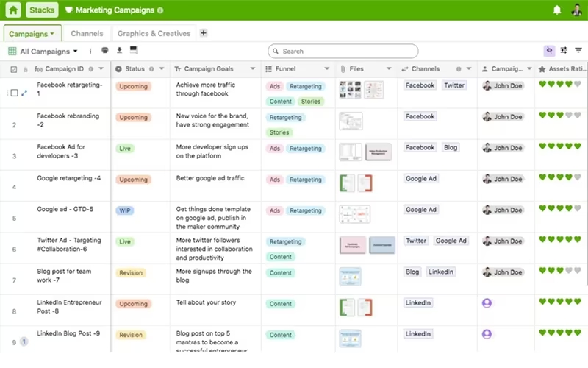Open Campaign owner column dropdown arrow
Screen dimensions: 588x368
pyautogui.click(x=529, y=68)
